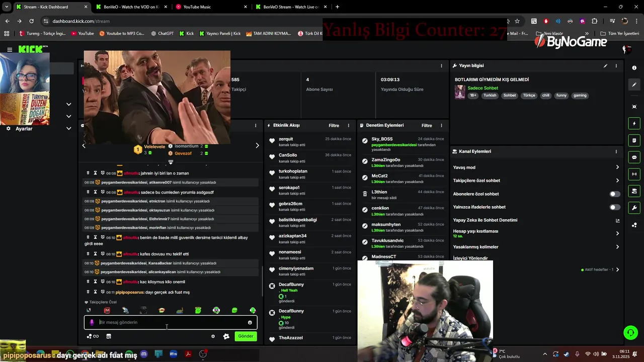This screenshot has height=362, width=644.
Task: Open Yayın bilgisi three-dot menu
Action: tap(616, 66)
